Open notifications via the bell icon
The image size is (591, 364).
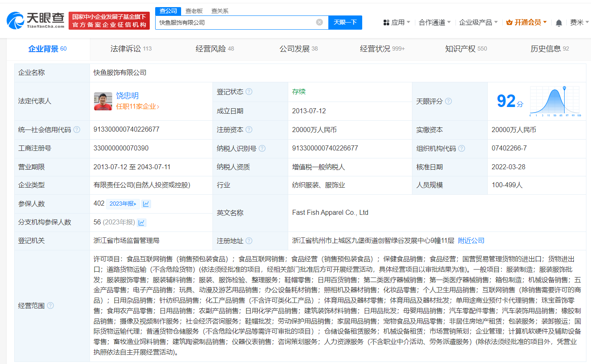click(x=558, y=22)
